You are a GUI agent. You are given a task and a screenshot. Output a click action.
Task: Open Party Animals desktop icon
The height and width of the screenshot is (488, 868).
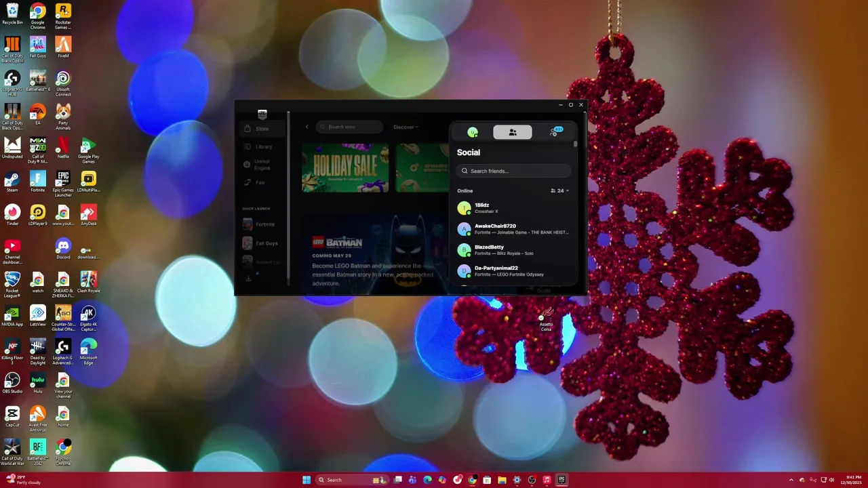(x=63, y=116)
